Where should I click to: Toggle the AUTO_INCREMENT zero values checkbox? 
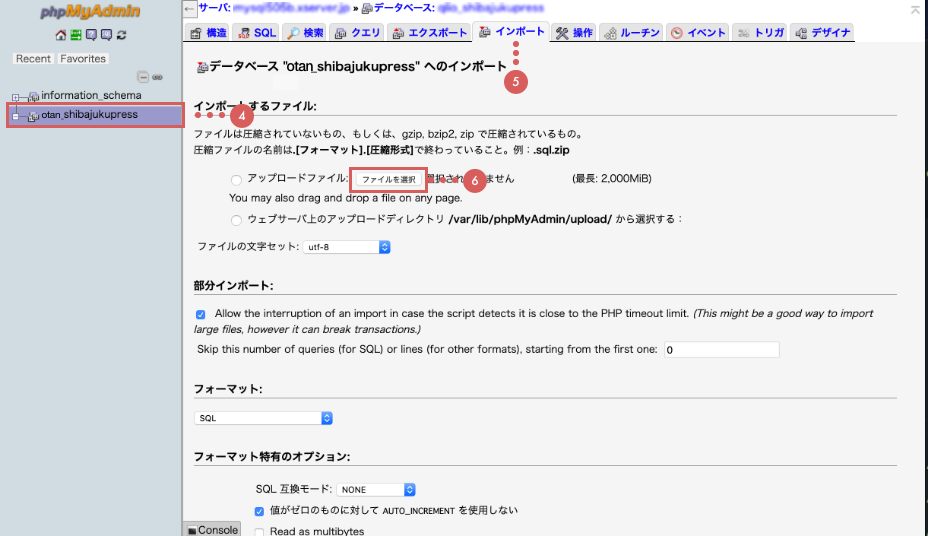(260, 511)
